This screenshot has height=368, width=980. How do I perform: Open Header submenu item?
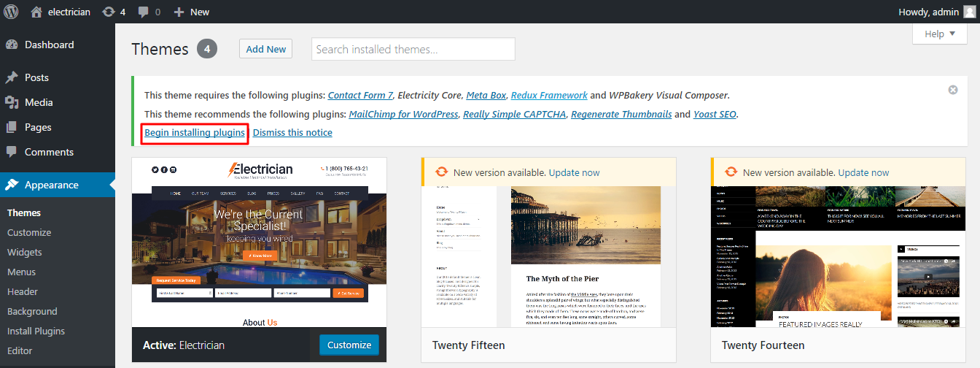point(23,291)
